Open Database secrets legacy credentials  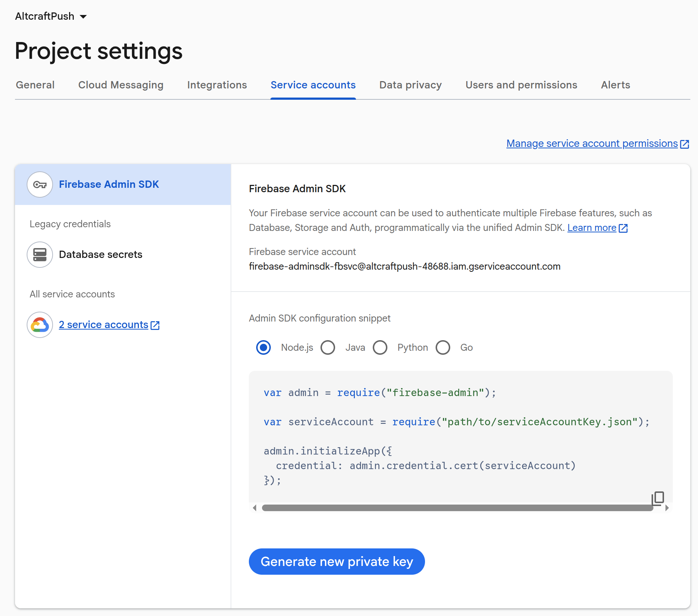(x=100, y=255)
